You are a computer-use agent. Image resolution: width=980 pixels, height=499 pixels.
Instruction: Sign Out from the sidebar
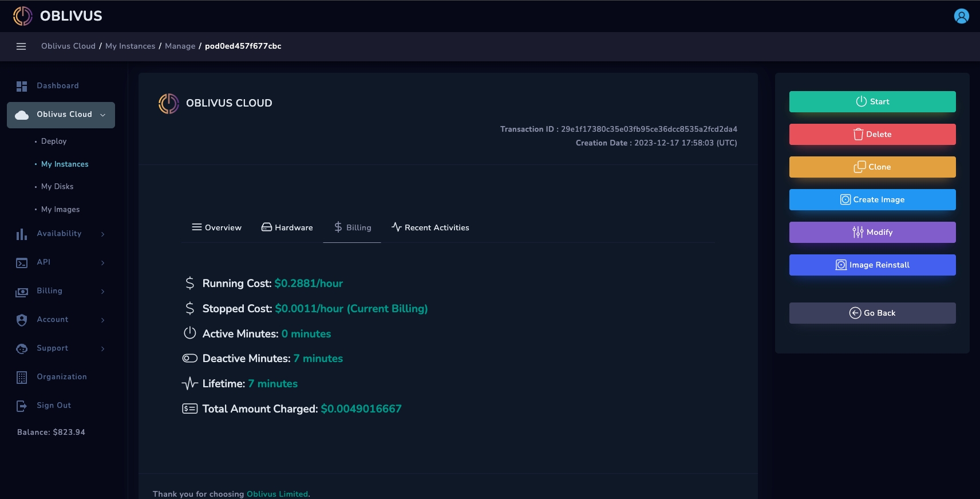[54, 406]
